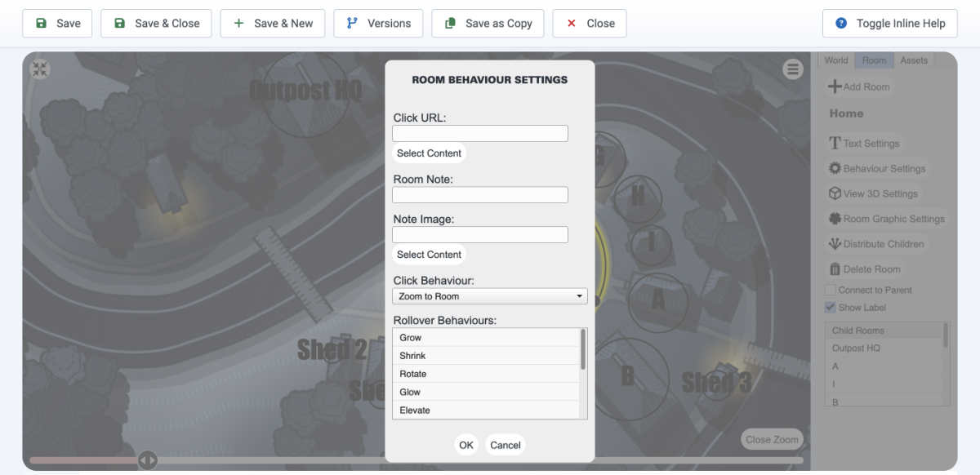The width and height of the screenshot is (980, 475).
Task: Open the Click Behaviour dropdown
Action: 490,296
